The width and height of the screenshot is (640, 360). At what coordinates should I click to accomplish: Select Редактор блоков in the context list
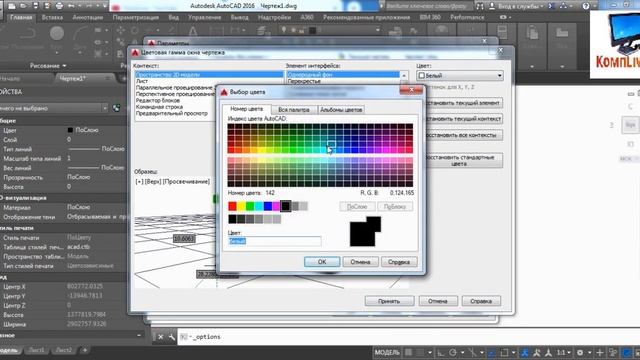click(158, 100)
